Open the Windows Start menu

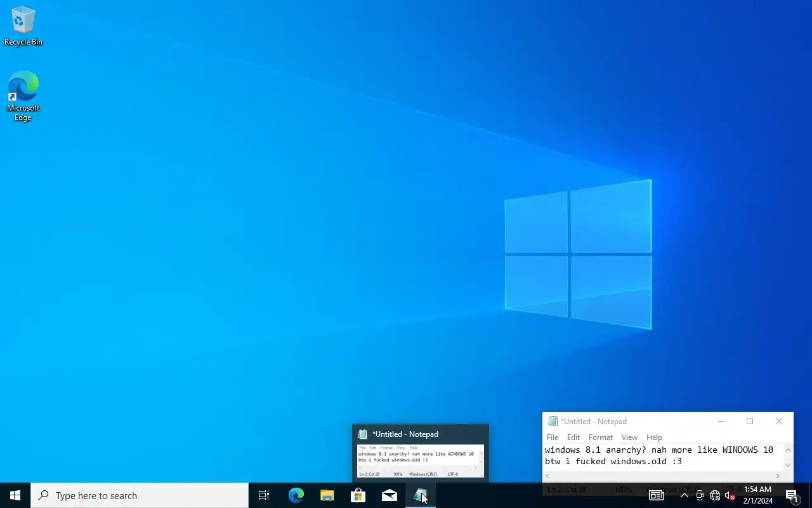pyautogui.click(x=15, y=495)
